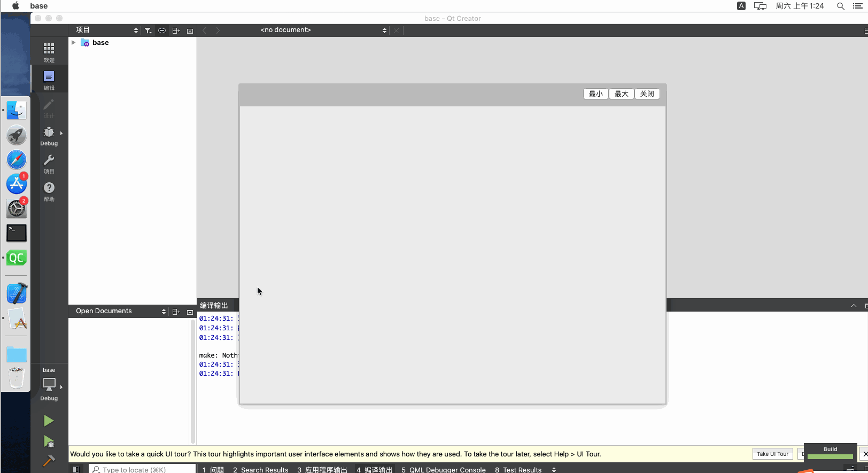Switch to Search Results output tab
The width and height of the screenshot is (868, 473).
260,469
